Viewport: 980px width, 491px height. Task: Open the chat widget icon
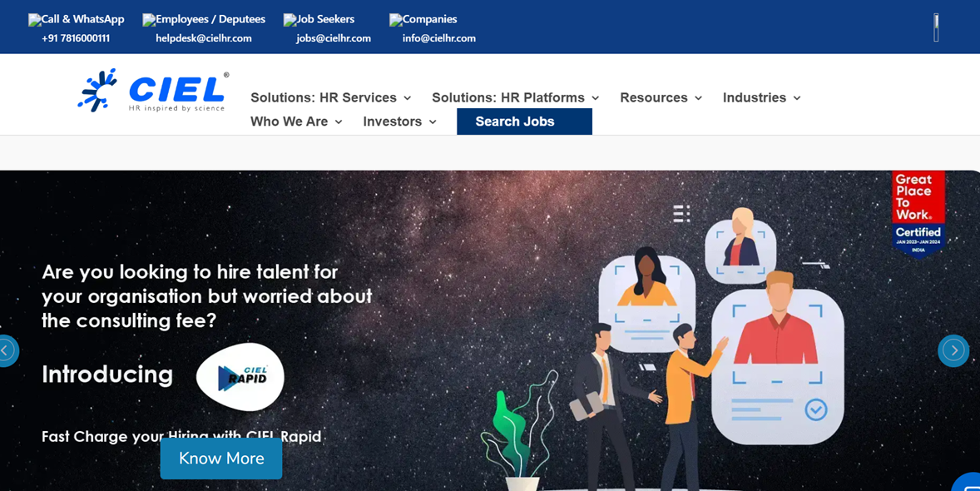(968, 484)
